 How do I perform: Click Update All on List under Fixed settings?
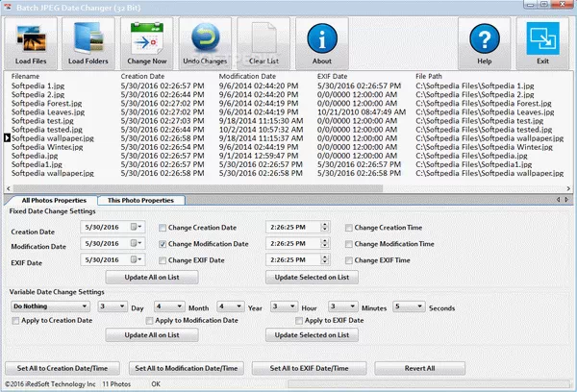[152, 278]
